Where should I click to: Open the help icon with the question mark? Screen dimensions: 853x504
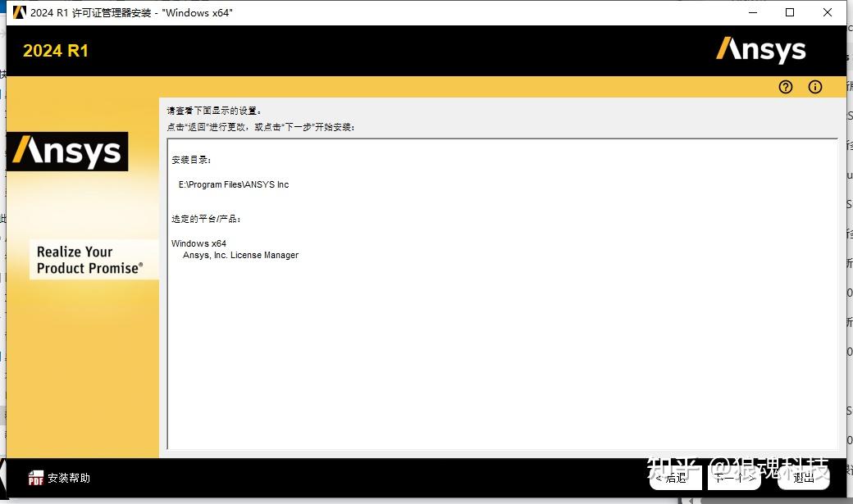pos(786,86)
